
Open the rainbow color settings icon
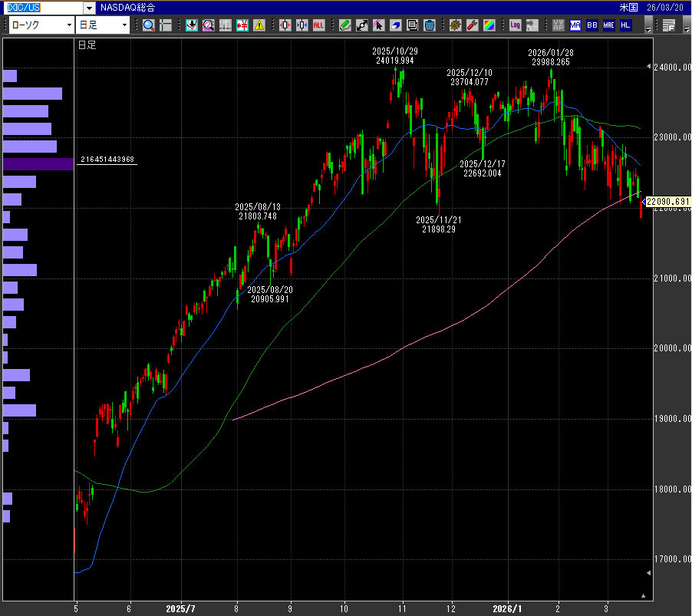pyautogui.click(x=489, y=25)
